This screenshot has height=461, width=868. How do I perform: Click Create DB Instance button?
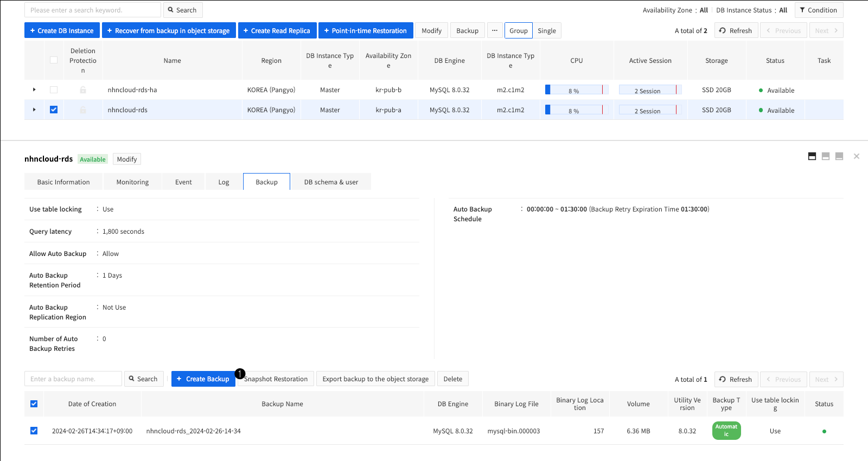coord(62,30)
